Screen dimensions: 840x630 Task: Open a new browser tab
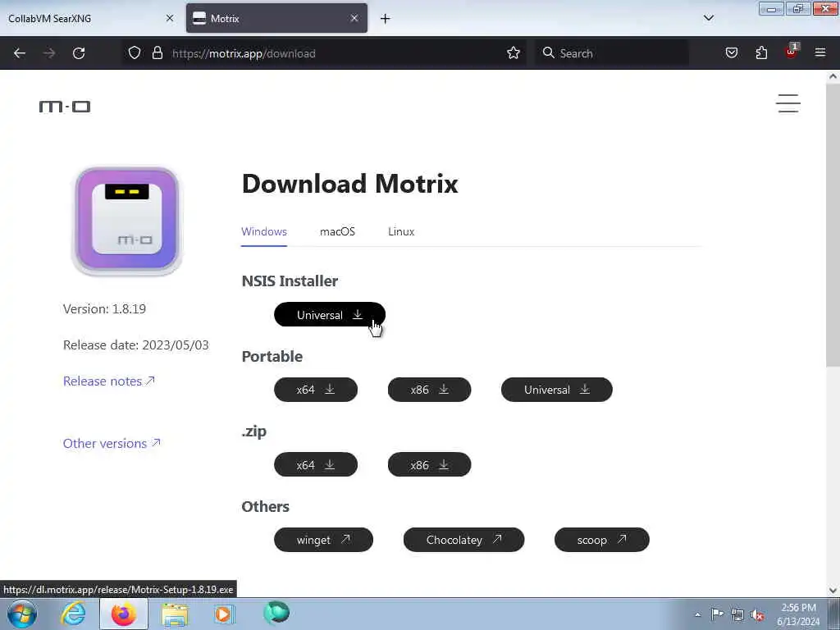[386, 19]
